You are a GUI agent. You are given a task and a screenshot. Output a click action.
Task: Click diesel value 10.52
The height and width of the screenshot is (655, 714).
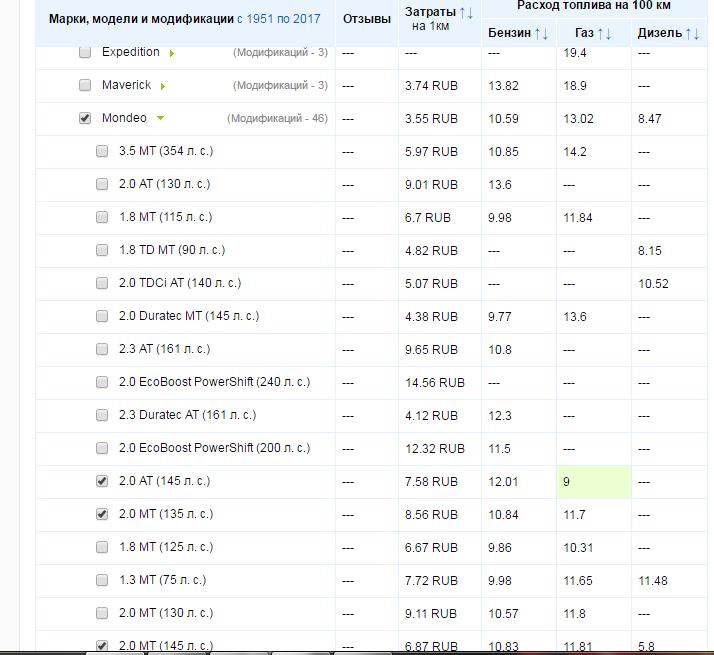pyautogui.click(x=653, y=284)
